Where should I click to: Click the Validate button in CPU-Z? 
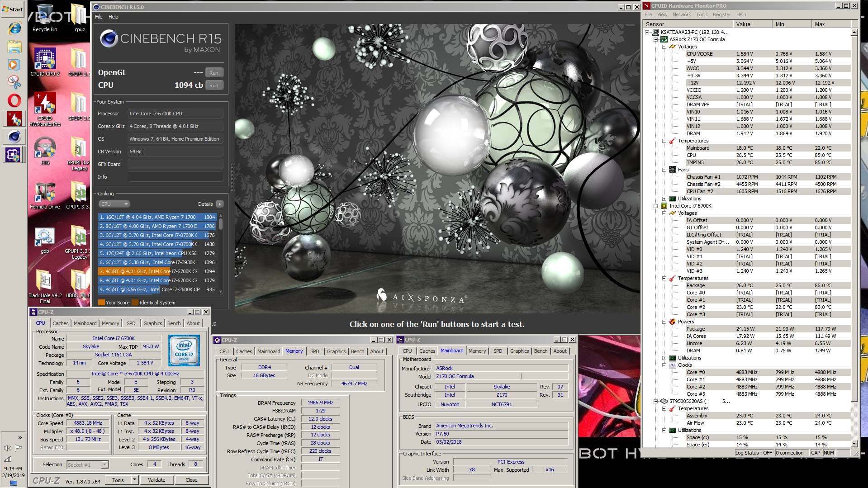[157, 480]
